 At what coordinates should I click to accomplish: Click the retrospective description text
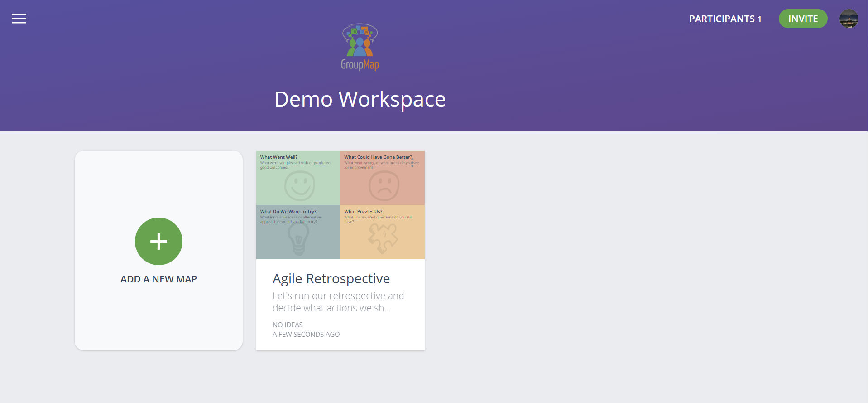click(x=338, y=302)
